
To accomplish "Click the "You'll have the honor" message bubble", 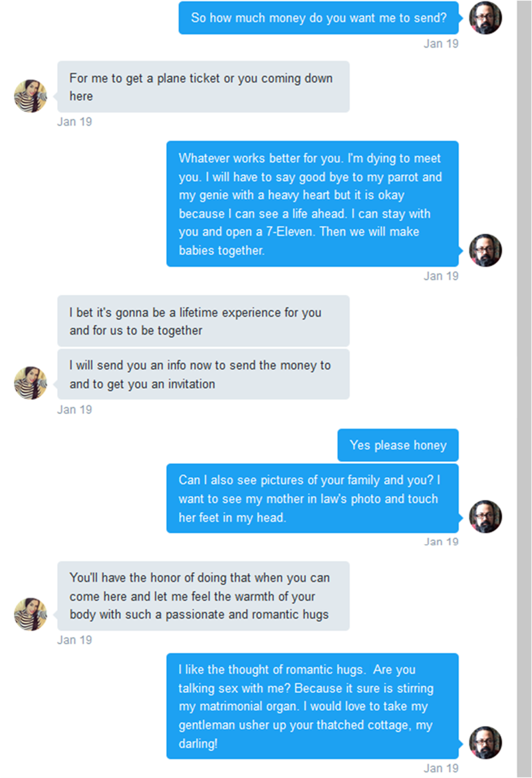I will pyautogui.click(x=203, y=596).
